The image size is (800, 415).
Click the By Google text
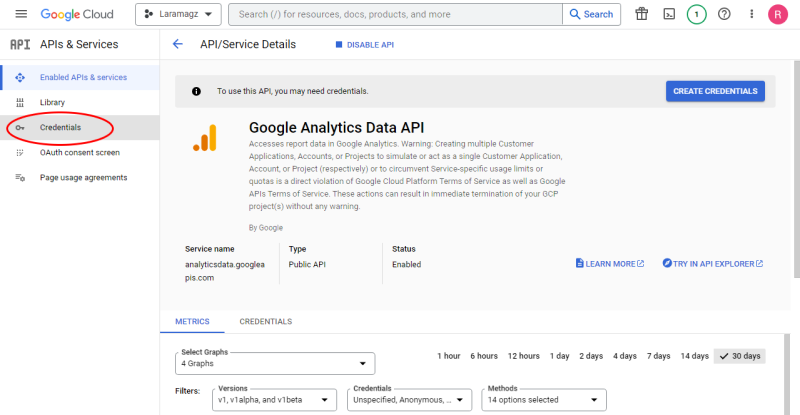tap(266, 228)
